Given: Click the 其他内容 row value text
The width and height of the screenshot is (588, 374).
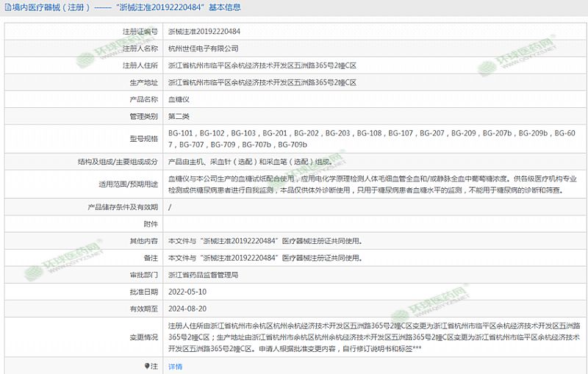Looking at the screenshot, I should coord(265,240).
